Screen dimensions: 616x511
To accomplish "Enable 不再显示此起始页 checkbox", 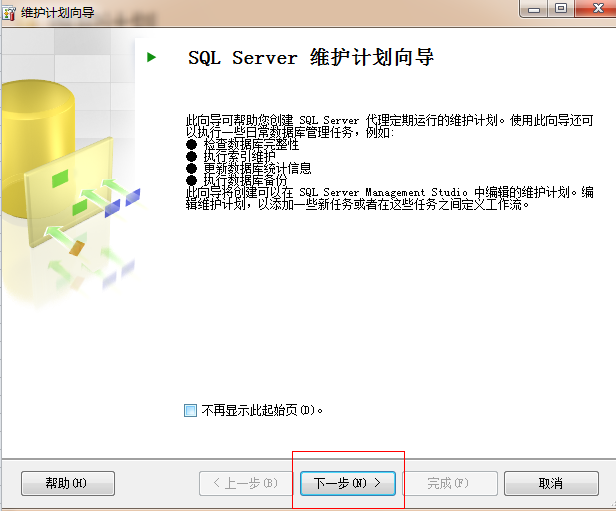I will [x=191, y=410].
